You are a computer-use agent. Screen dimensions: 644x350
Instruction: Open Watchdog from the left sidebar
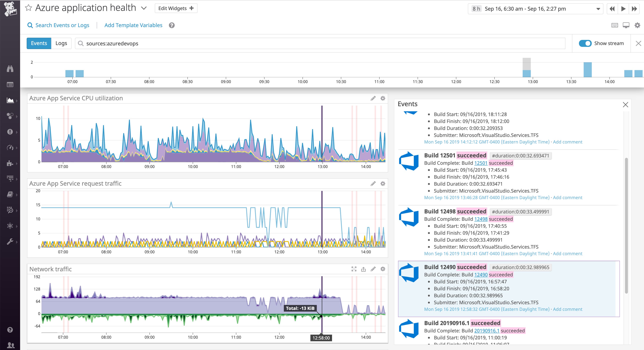coord(10,69)
